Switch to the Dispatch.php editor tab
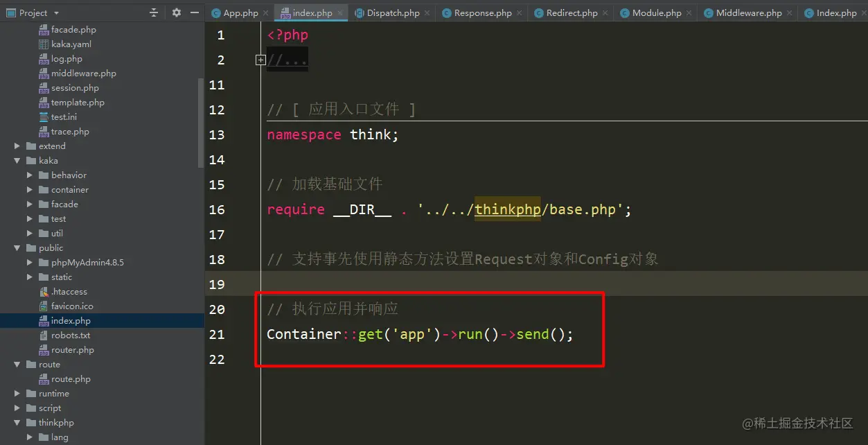Viewport: 868px width, 445px height. click(x=393, y=12)
